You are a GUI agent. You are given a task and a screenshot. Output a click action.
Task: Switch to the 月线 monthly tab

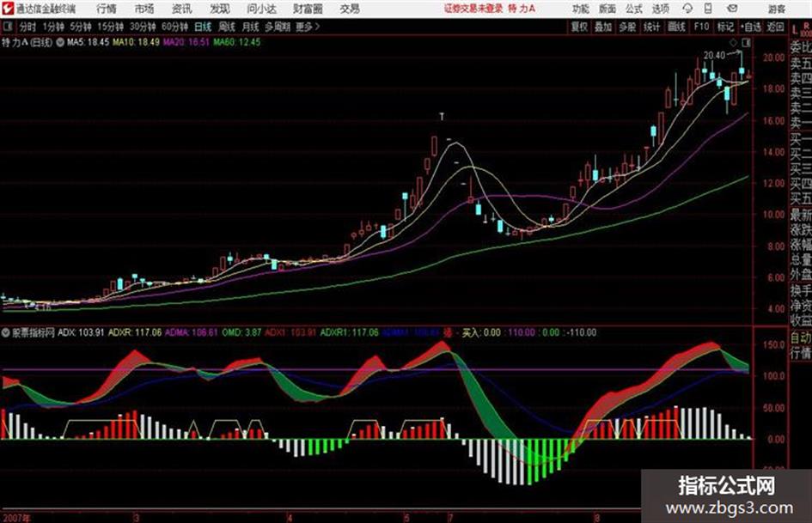coord(250,27)
